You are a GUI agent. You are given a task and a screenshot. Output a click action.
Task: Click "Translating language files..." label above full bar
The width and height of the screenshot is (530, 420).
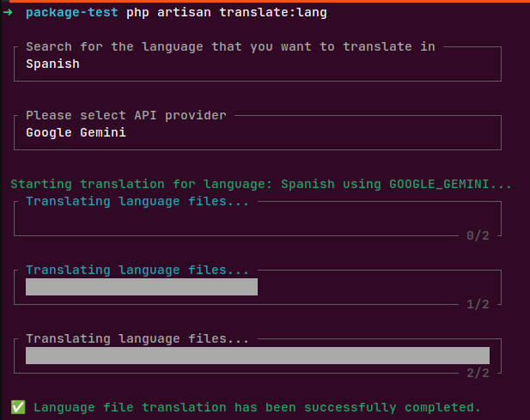pos(137,338)
